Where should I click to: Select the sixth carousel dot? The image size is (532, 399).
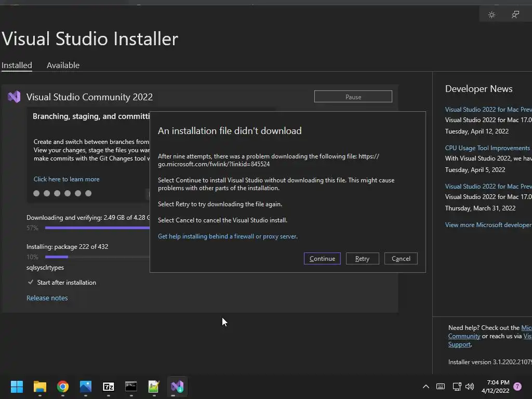pos(88,193)
